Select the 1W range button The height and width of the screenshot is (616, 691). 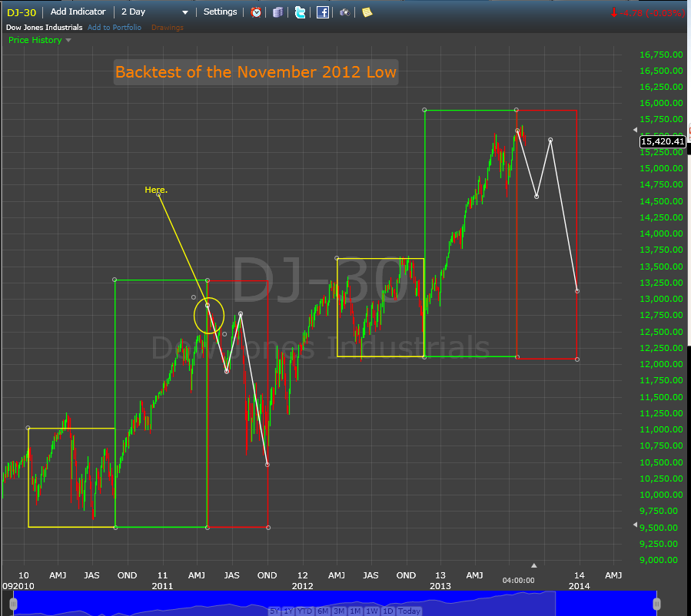(372, 611)
